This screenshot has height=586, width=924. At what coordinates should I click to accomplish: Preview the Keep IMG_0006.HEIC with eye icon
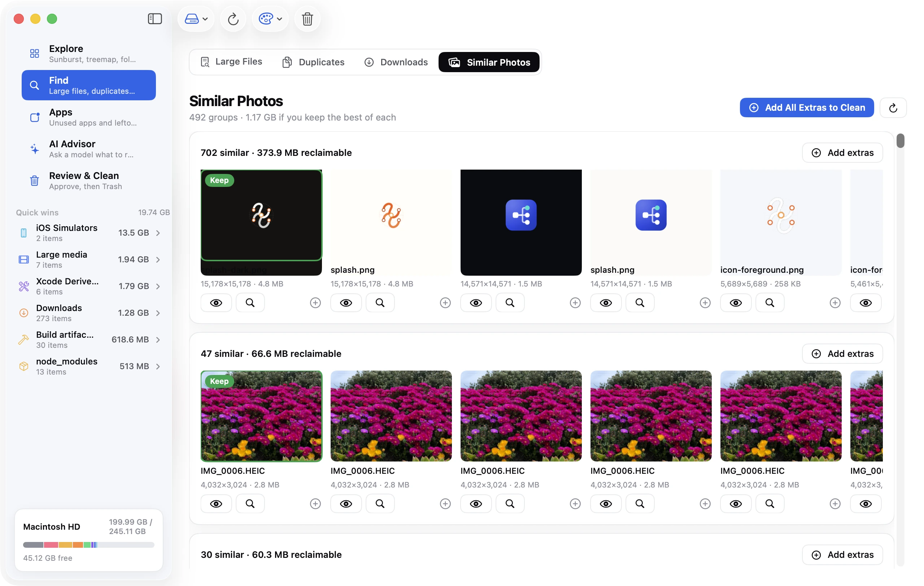click(x=216, y=504)
